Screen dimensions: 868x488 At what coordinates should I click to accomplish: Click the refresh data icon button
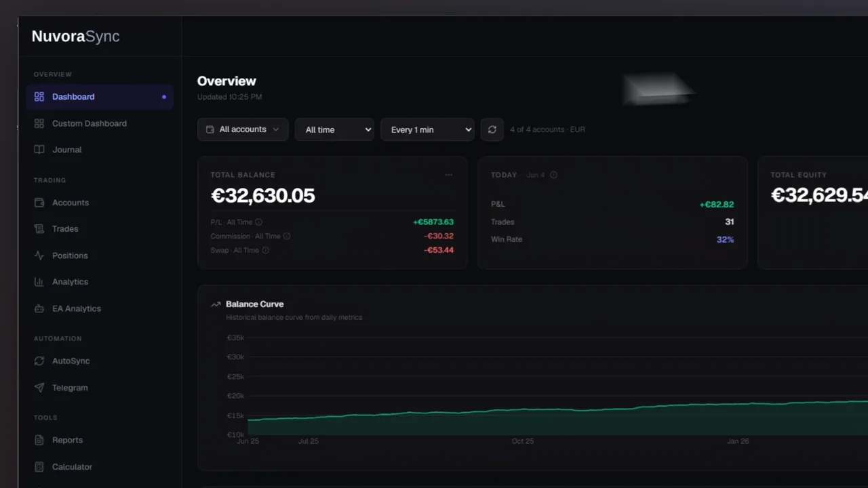tap(492, 129)
